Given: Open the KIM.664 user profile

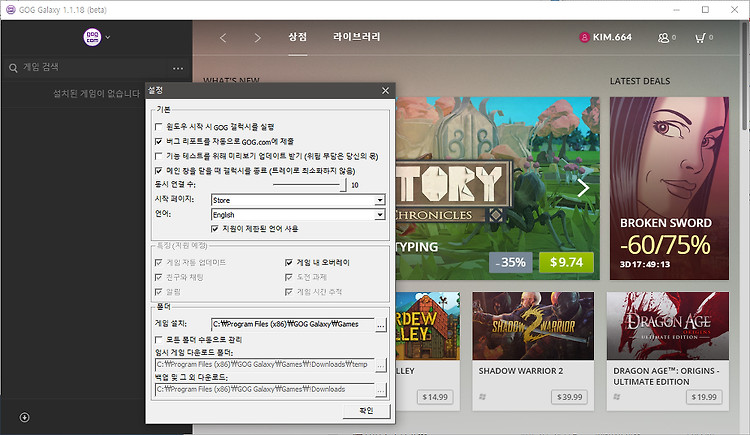Looking at the screenshot, I should (606, 37).
